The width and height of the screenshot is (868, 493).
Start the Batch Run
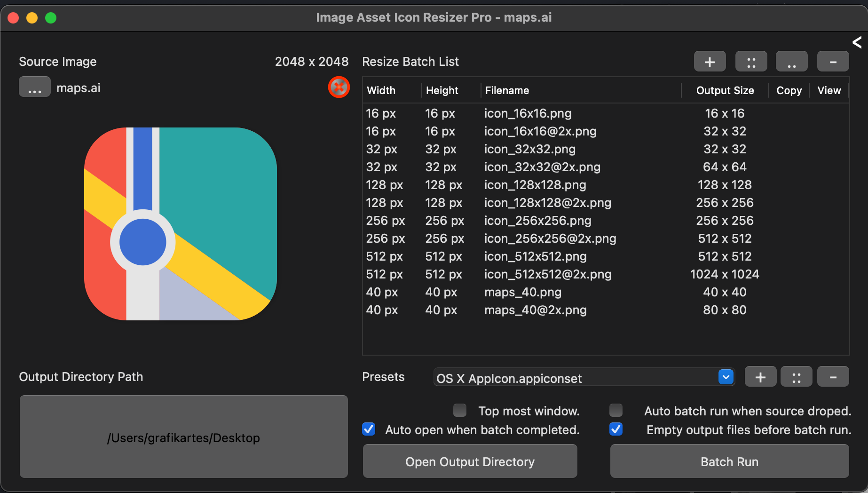(x=729, y=461)
